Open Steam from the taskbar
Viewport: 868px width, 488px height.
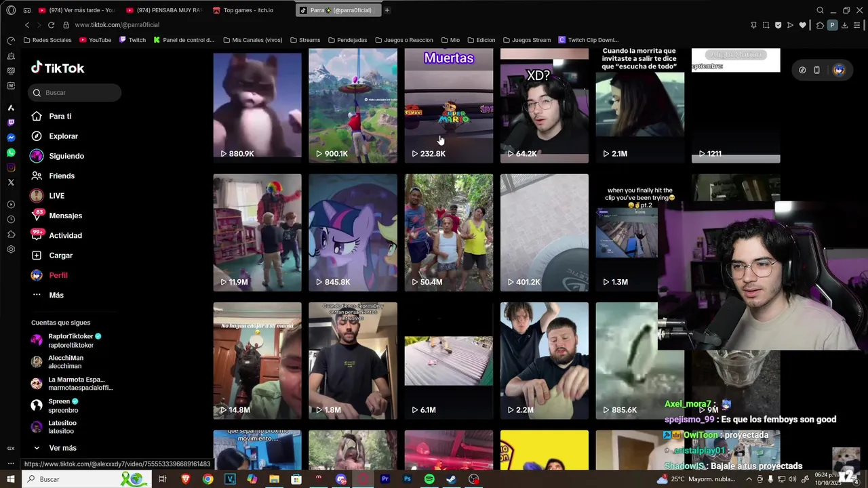tap(451, 479)
